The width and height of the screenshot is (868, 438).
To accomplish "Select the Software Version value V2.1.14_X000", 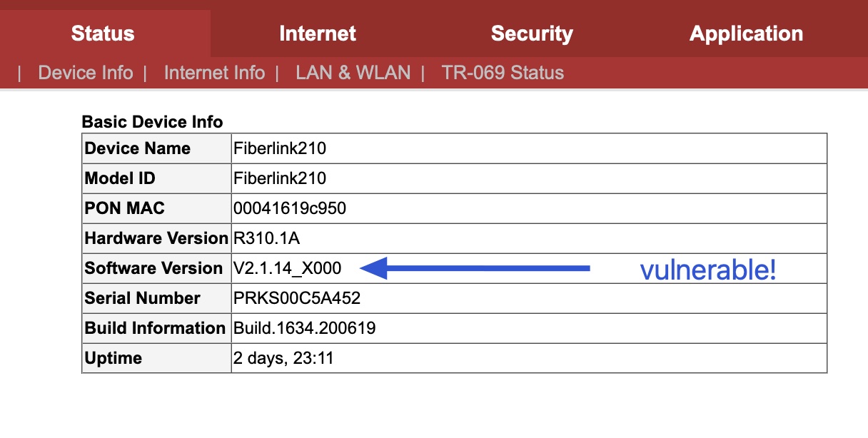I will 288,269.
